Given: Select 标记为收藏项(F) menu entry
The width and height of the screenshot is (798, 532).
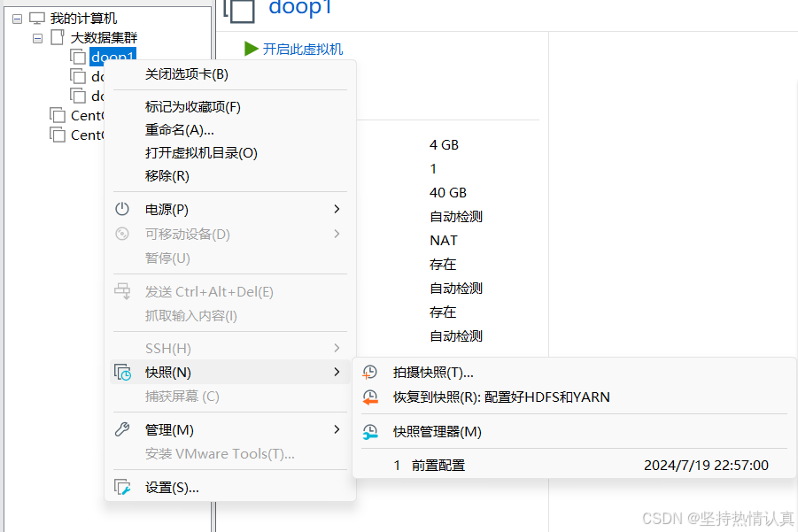Looking at the screenshot, I should click(230, 107).
